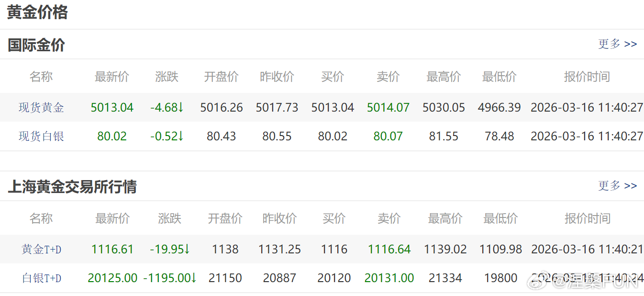
Task: Click the 国际金价 section heading
Action: (x=36, y=45)
